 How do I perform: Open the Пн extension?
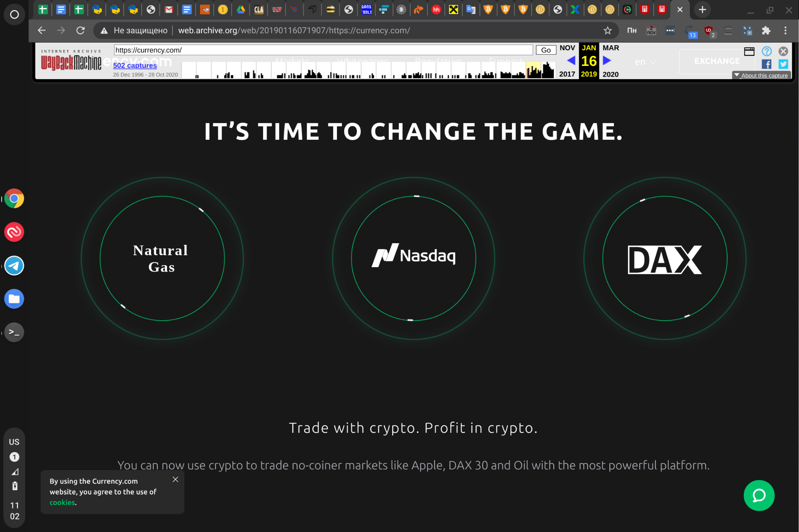(x=632, y=30)
